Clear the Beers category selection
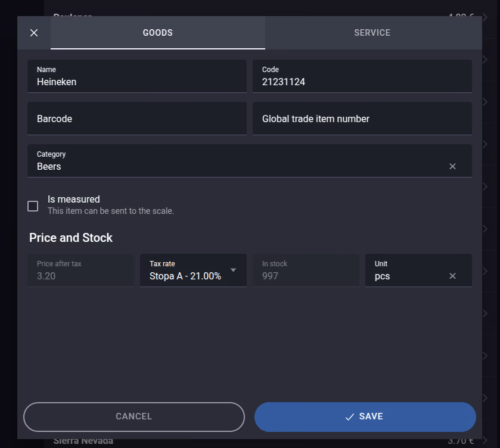The width and height of the screenshot is (500, 448). (x=452, y=166)
